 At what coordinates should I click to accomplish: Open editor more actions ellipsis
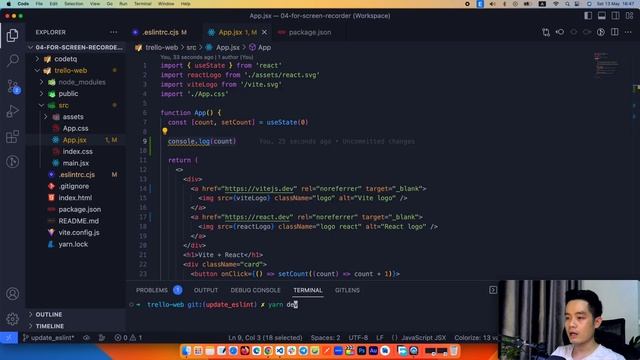(x=629, y=32)
